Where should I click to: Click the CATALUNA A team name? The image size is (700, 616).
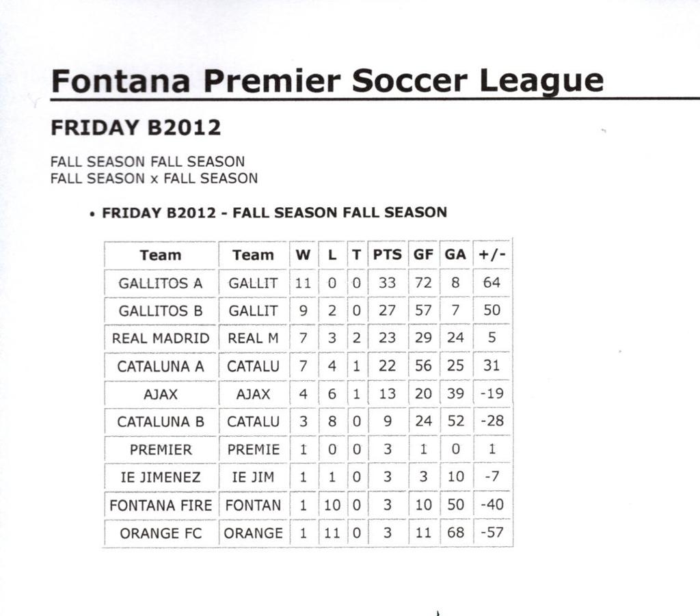point(161,366)
